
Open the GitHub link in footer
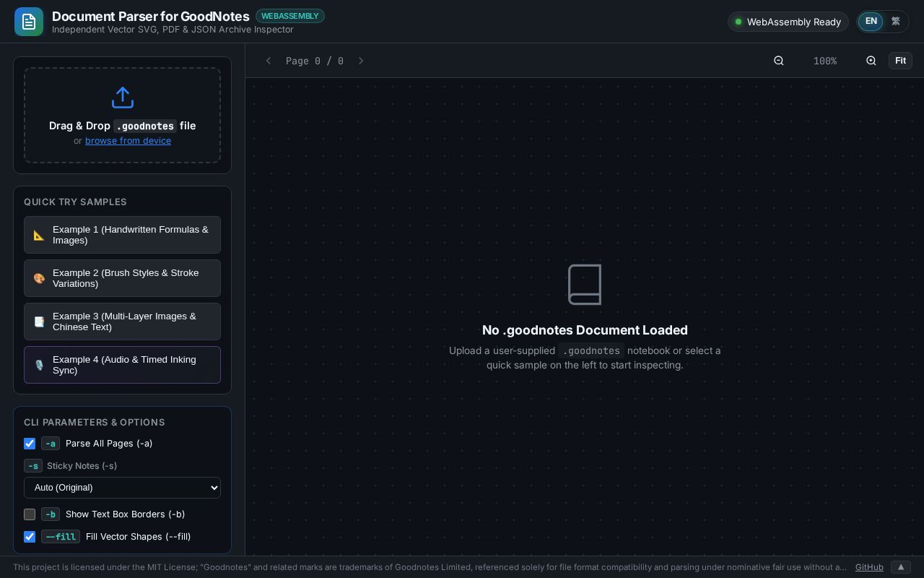869,567
